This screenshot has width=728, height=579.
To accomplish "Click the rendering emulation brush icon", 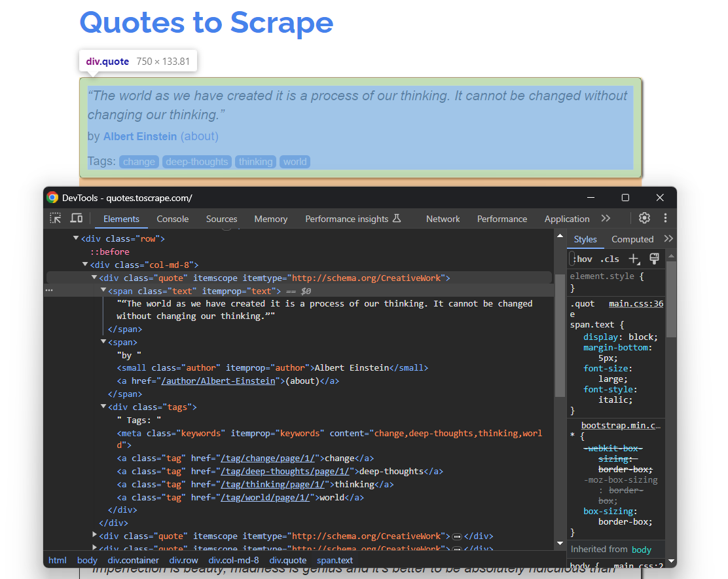I will tap(654, 259).
